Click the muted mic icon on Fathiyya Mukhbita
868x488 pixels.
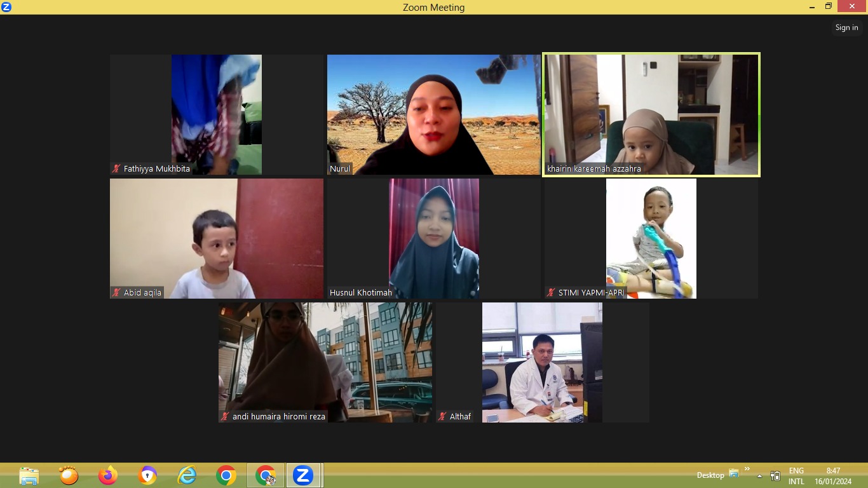116,169
